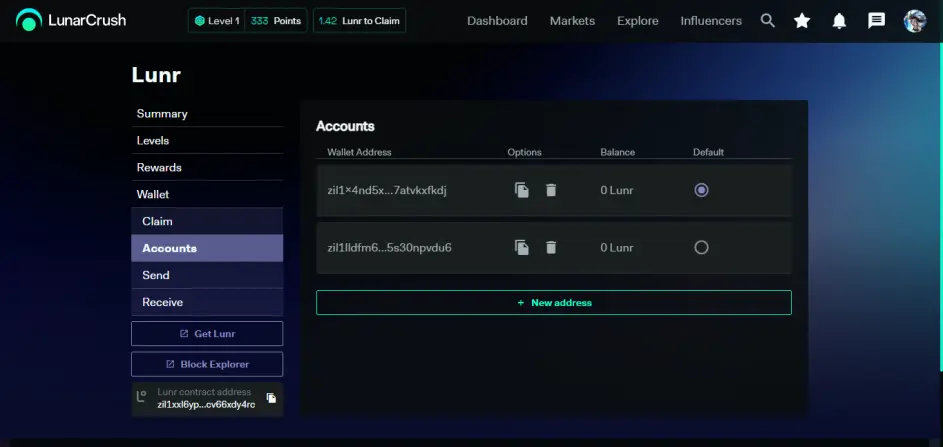943x447 pixels.
Task: Open Summary in the Lunr sidebar
Action: click(x=207, y=114)
